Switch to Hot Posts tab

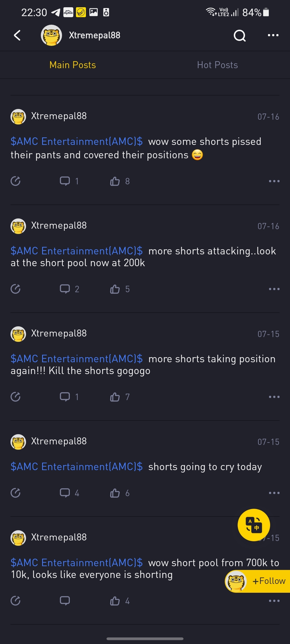218,65
